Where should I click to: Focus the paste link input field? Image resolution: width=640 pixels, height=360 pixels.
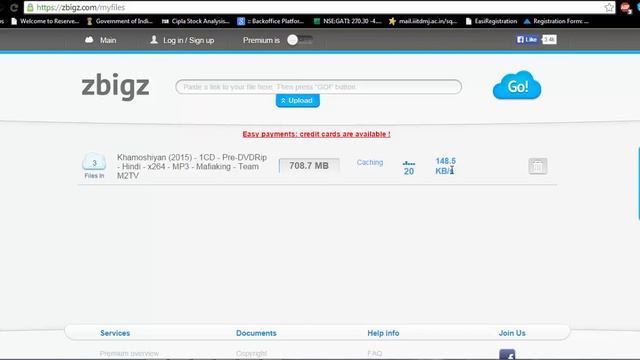tap(318, 87)
